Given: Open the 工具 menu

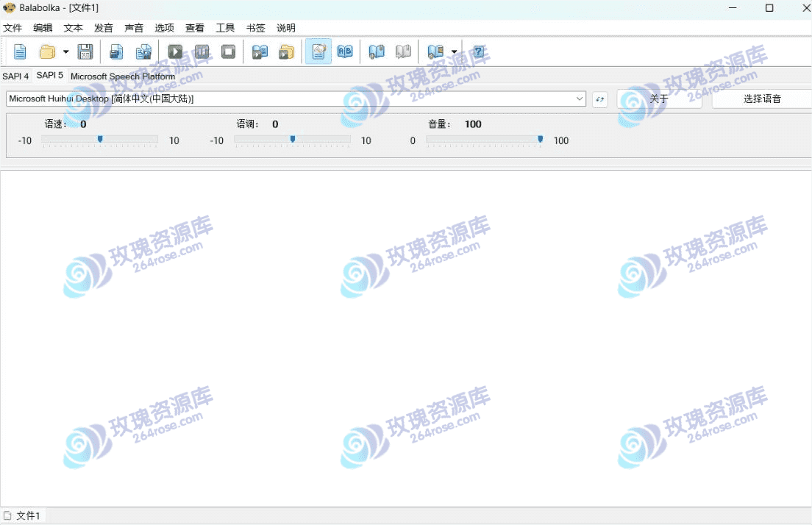Looking at the screenshot, I should (225, 28).
